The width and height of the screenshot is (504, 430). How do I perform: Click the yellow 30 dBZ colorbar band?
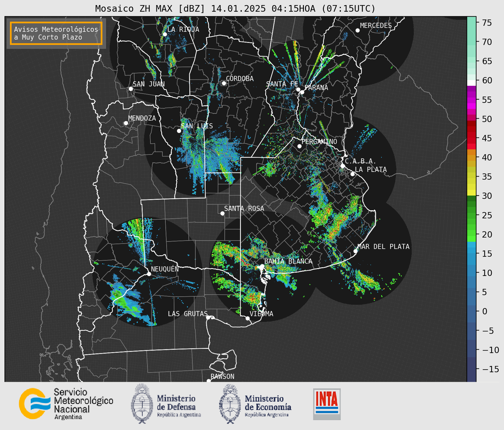click(471, 193)
